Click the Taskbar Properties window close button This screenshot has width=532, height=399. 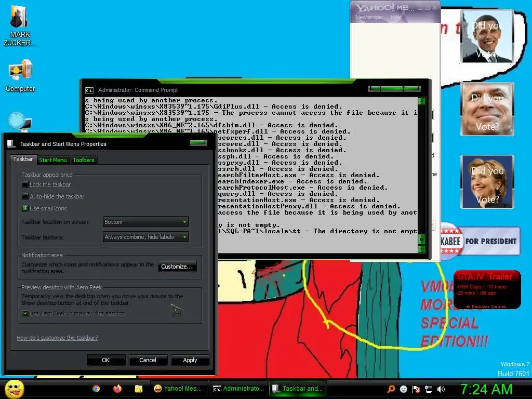tap(198, 143)
